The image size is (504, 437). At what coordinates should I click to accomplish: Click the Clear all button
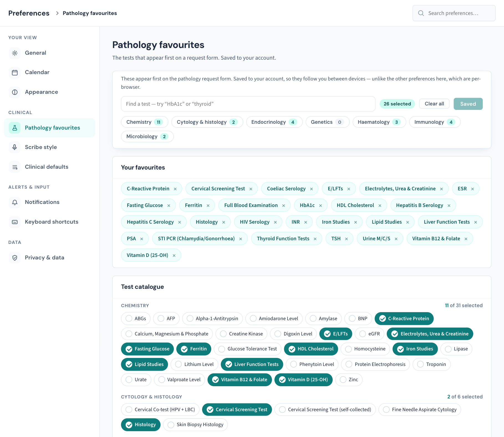(x=434, y=104)
